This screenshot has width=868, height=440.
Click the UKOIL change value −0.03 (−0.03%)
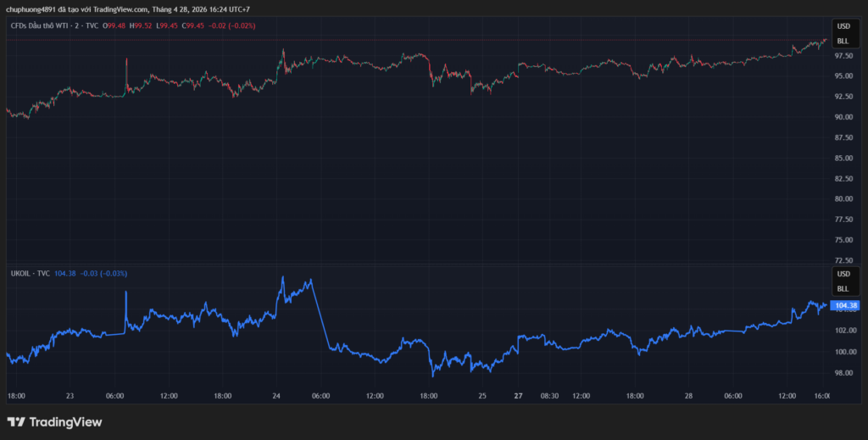click(103, 273)
